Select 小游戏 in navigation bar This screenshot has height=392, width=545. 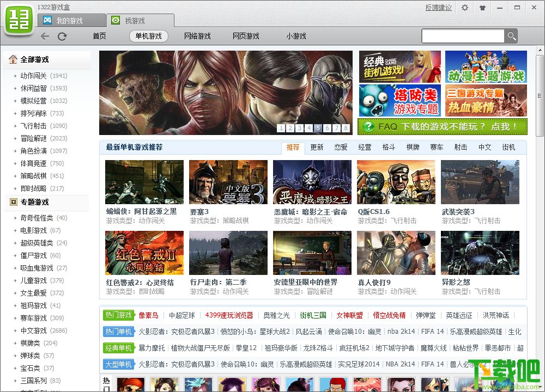[x=296, y=36]
